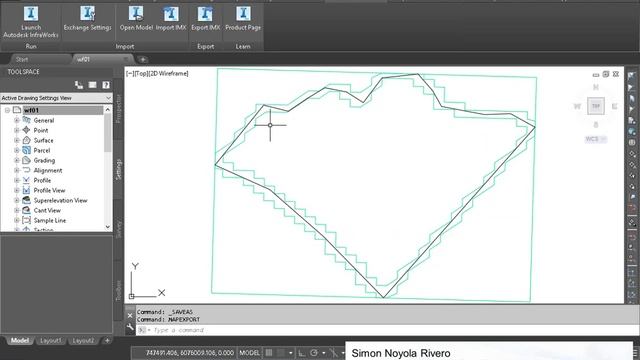Screen dimensions: 640x360
Task: Select the Surface tree item icon
Action: [27, 140]
